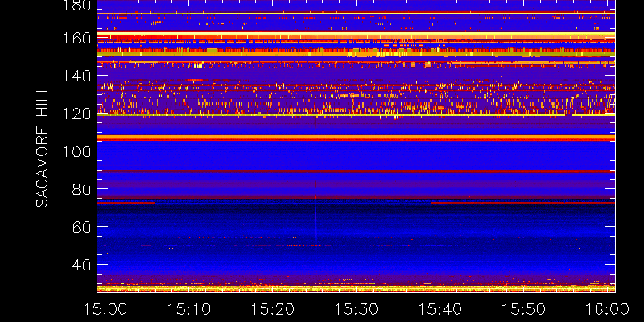Click the SAGAMORE HILL vertical axis title
Image resolution: width=644 pixels, height=322 pixels.
[42, 147]
